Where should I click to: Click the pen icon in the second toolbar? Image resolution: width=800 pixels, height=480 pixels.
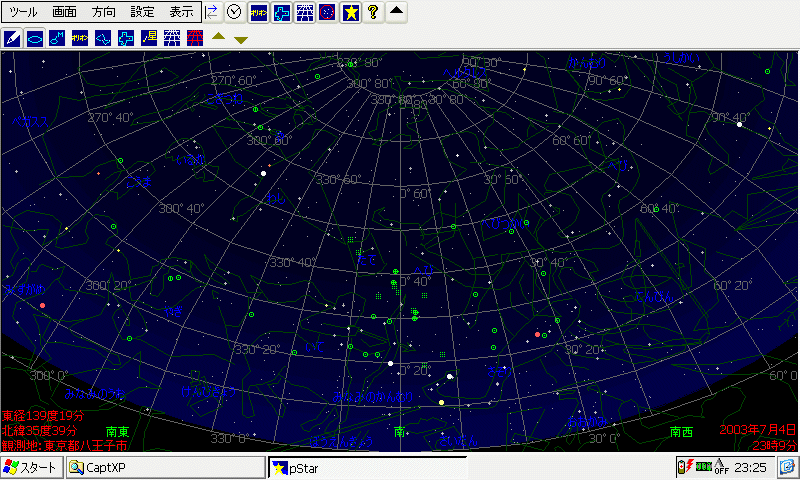[12, 38]
